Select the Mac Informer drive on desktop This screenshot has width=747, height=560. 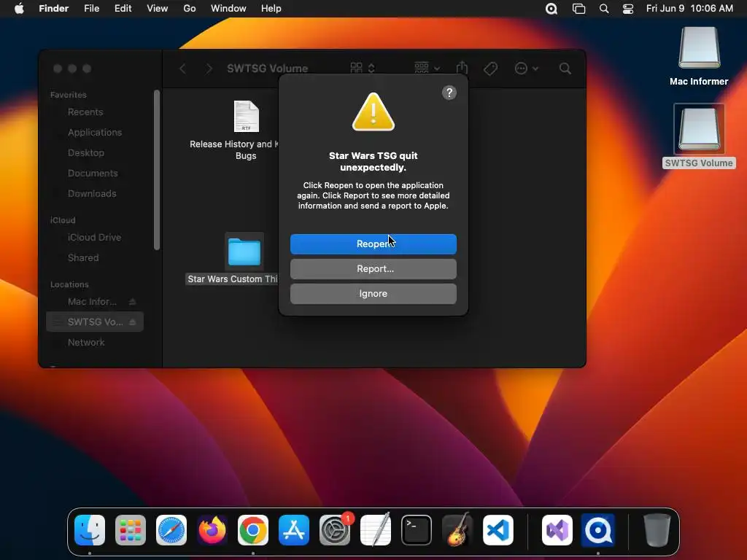pos(699,56)
